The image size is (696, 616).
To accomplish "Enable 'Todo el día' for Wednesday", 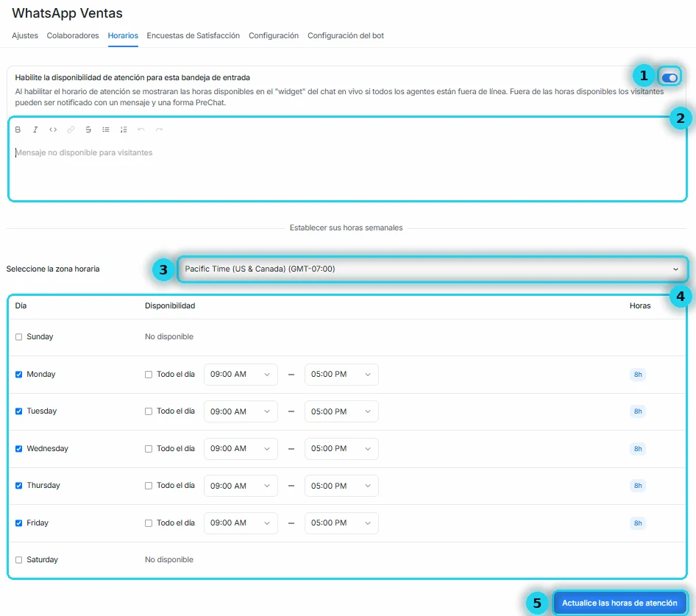I will point(149,449).
